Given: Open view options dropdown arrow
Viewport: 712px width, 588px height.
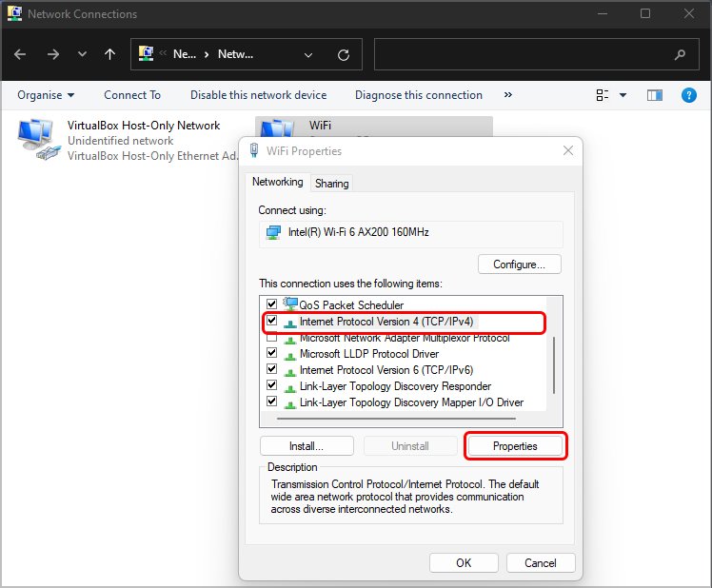Looking at the screenshot, I should point(623,95).
